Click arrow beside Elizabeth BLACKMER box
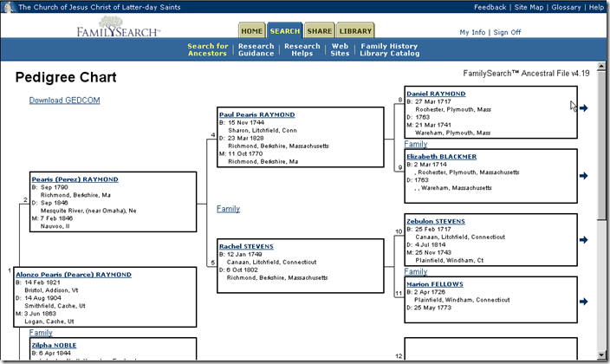 click(584, 176)
